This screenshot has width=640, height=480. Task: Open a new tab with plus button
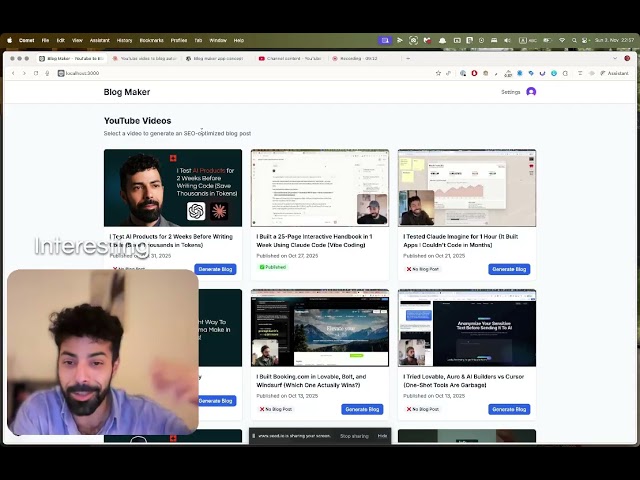point(408,58)
